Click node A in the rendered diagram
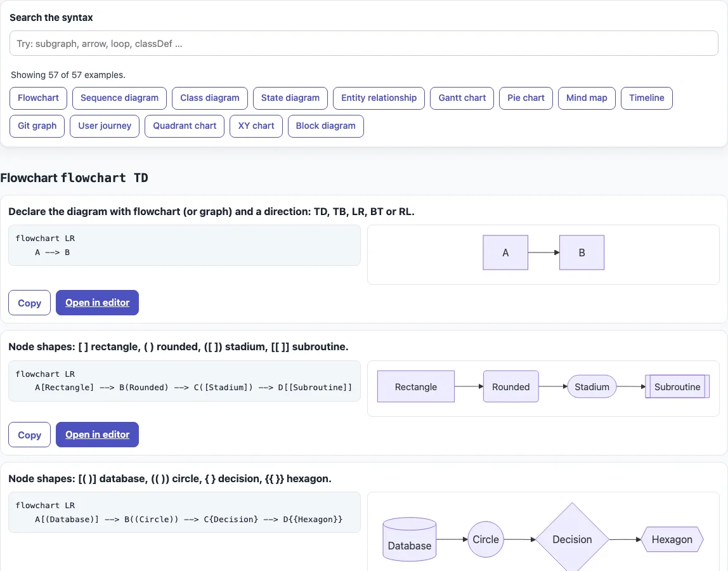The image size is (728, 571). tap(505, 253)
